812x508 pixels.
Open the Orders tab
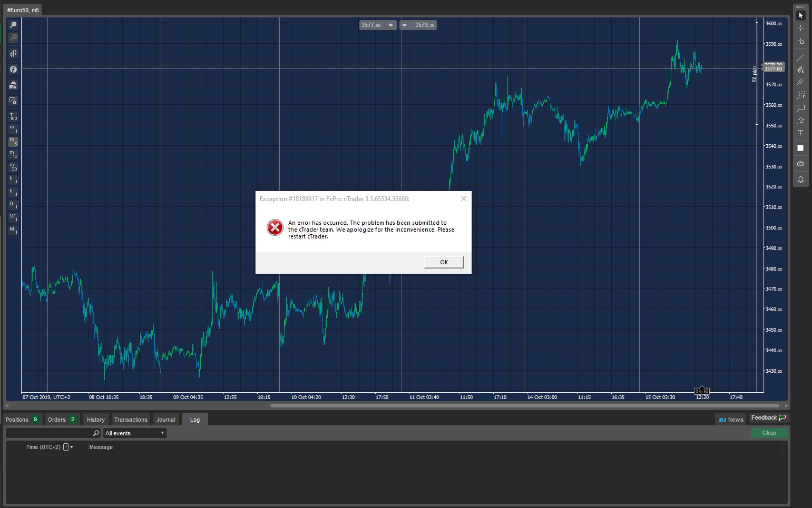click(62, 420)
